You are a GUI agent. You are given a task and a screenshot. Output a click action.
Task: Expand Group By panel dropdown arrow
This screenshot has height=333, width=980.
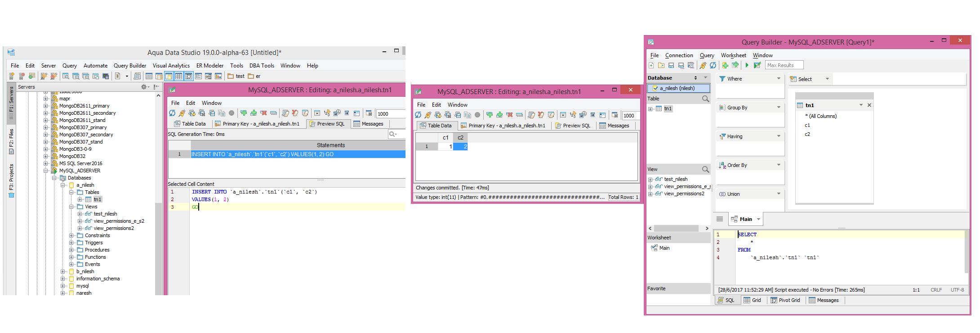pos(779,107)
